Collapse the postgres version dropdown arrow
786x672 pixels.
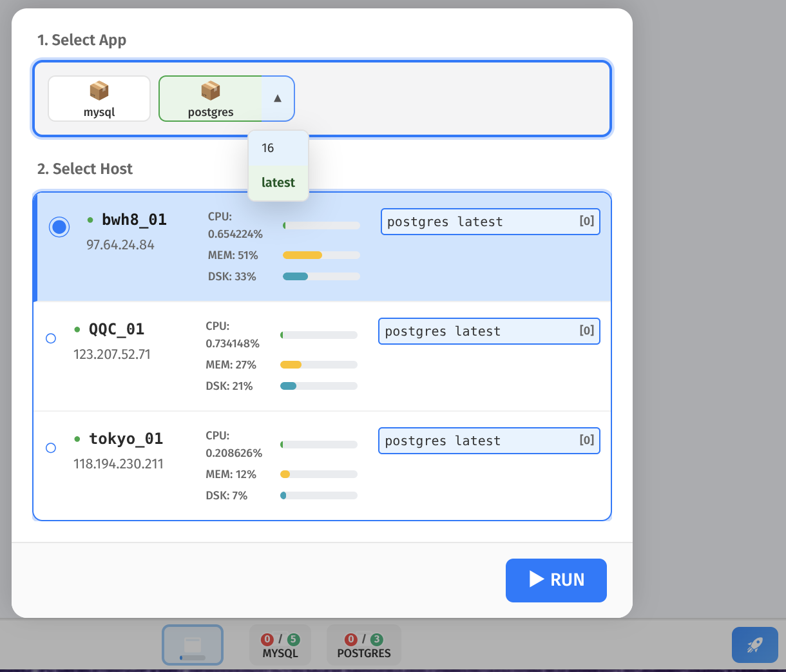(x=277, y=99)
